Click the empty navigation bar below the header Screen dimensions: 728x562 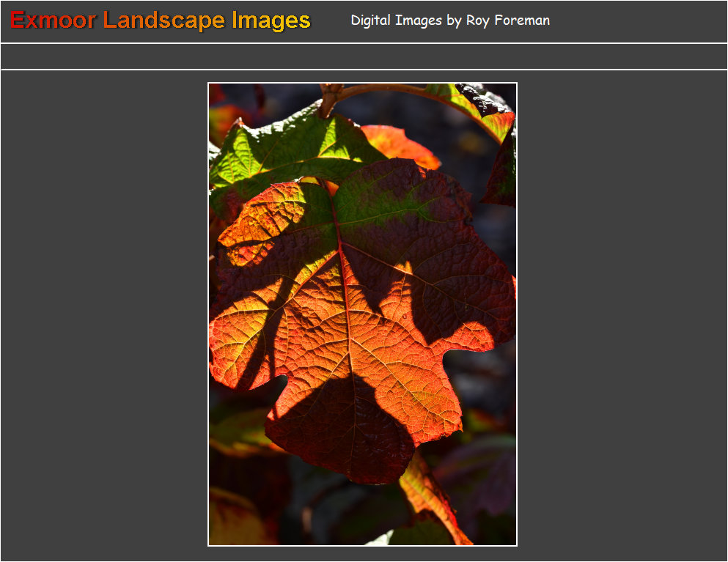[x=364, y=56]
